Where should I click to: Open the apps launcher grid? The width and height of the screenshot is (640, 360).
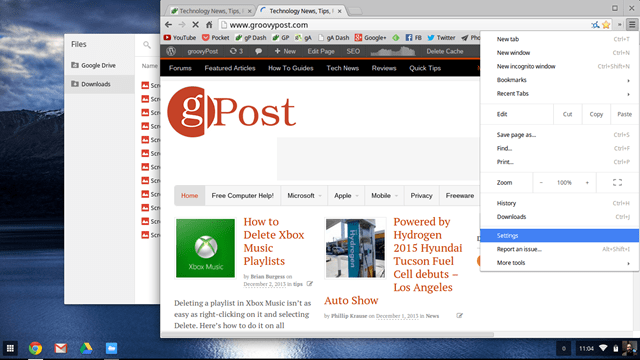10,348
